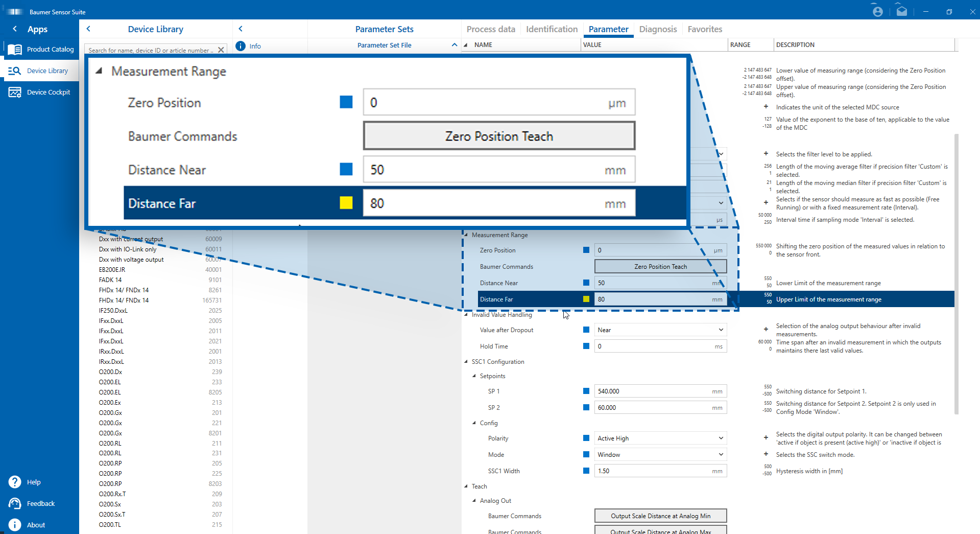Collapse the Parameter Set File section chevron

pos(455,45)
